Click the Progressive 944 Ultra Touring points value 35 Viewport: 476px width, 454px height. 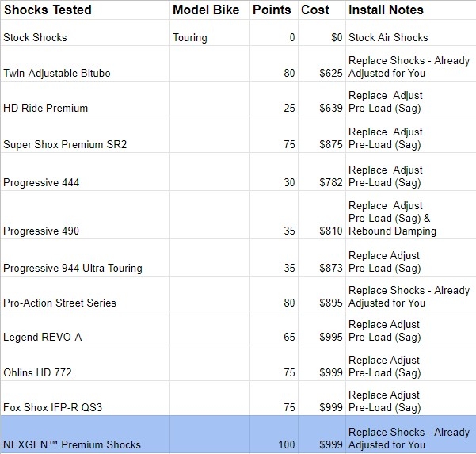pos(274,258)
